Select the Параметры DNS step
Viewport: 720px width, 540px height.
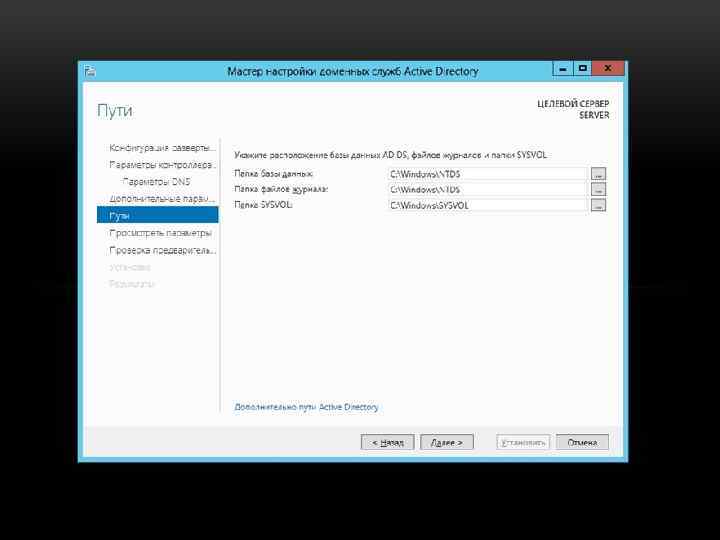156,182
